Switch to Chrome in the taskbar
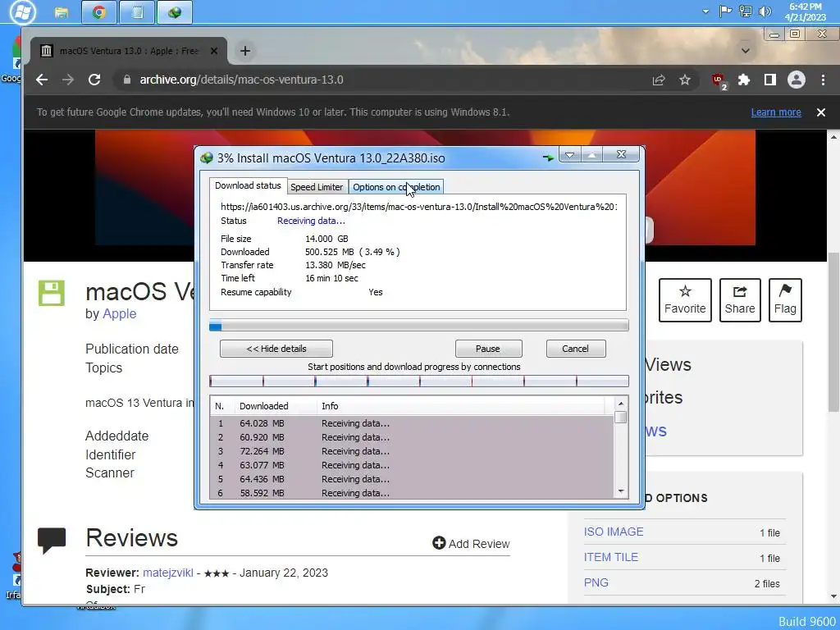The height and width of the screenshot is (630, 840). click(x=99, y=12)
